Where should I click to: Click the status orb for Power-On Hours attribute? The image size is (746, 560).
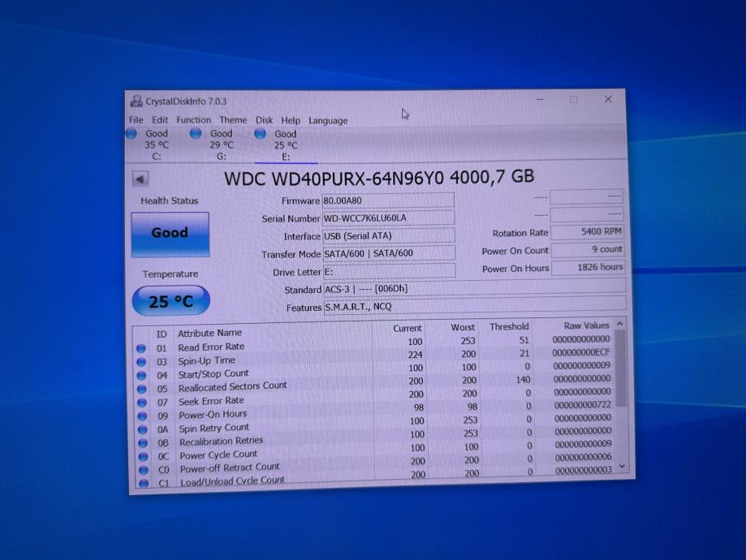point(142,416)
